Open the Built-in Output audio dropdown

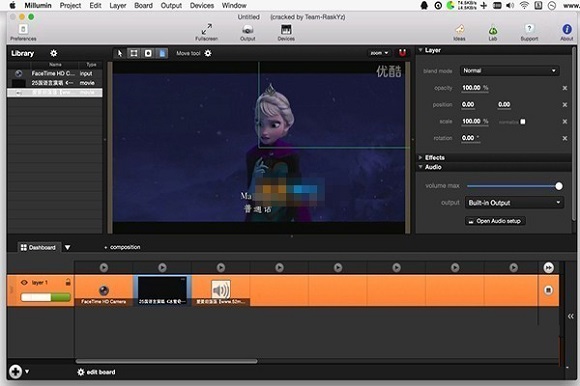tap(514, 203)
